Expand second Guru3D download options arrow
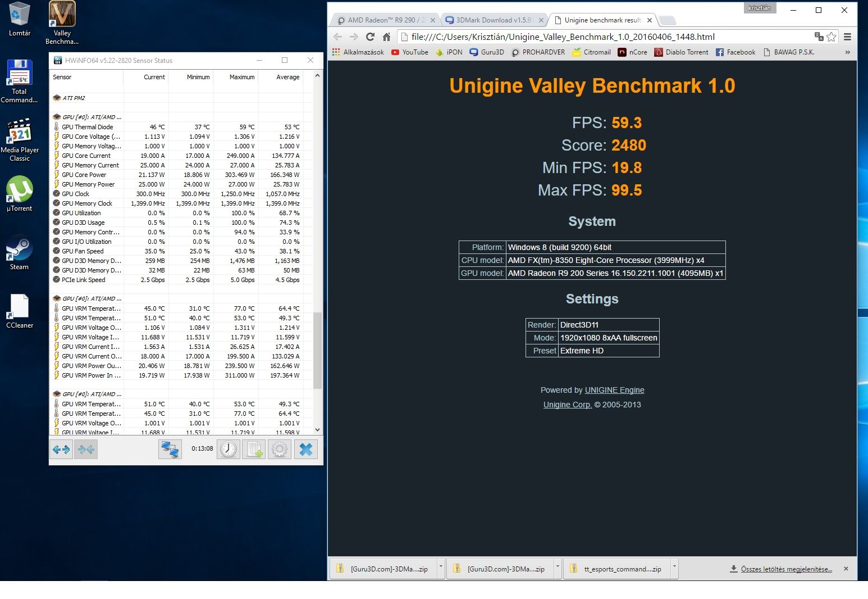This screenshot has width=868, height=599. coord(558,569)
